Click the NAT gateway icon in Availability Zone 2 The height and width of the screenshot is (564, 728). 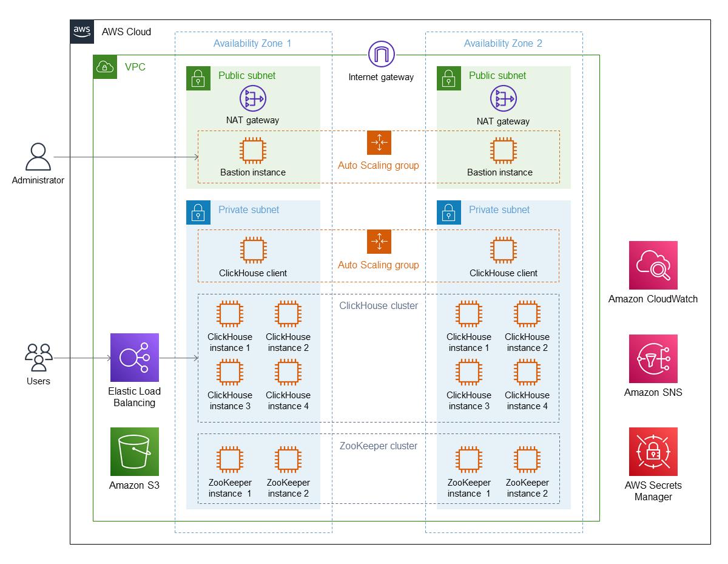(503, 98)
